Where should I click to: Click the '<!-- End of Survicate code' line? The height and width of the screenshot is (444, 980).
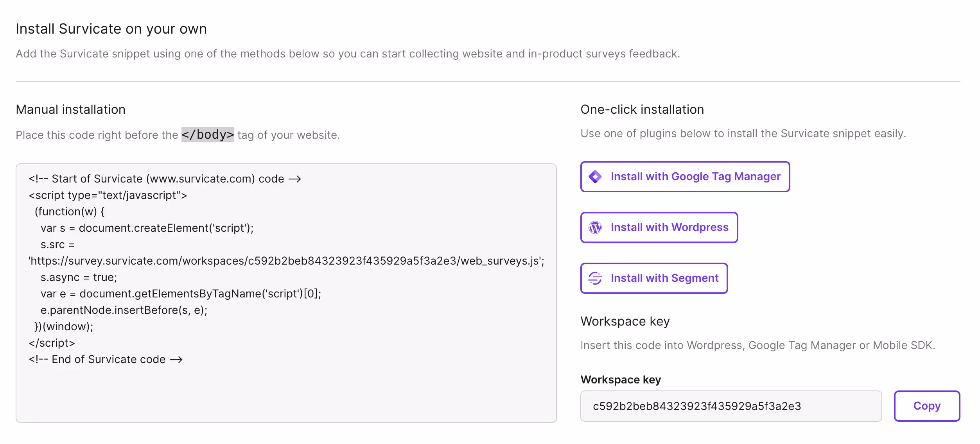(106, 360)
